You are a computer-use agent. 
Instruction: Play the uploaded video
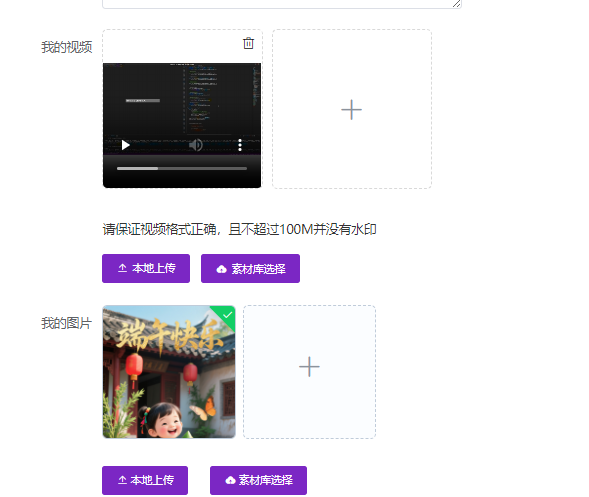tap(125, 145)
